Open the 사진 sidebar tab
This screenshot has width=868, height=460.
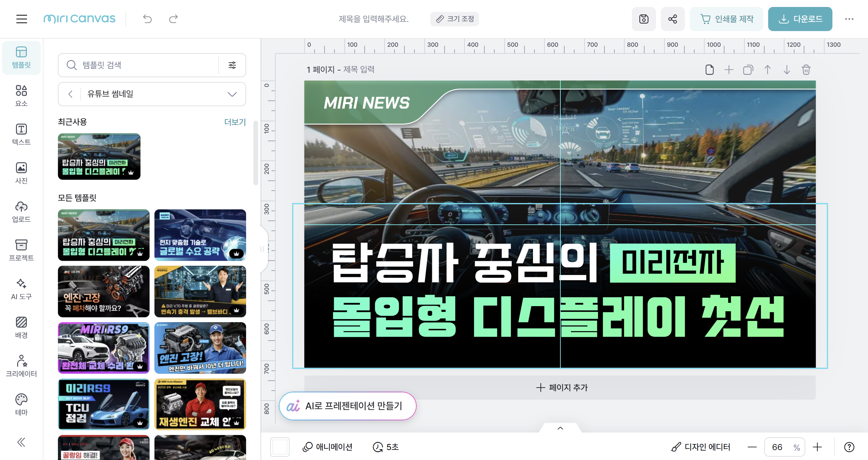[21, 173]
